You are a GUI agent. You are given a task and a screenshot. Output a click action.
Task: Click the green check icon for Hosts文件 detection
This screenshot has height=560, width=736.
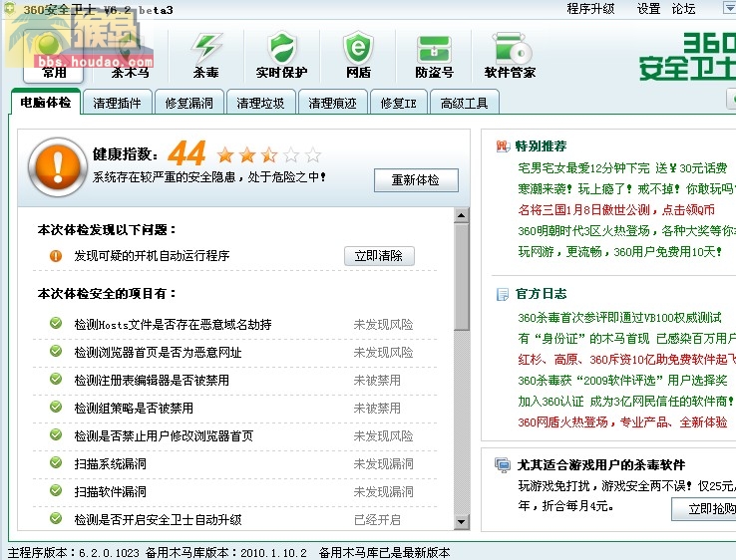point(56,323)
